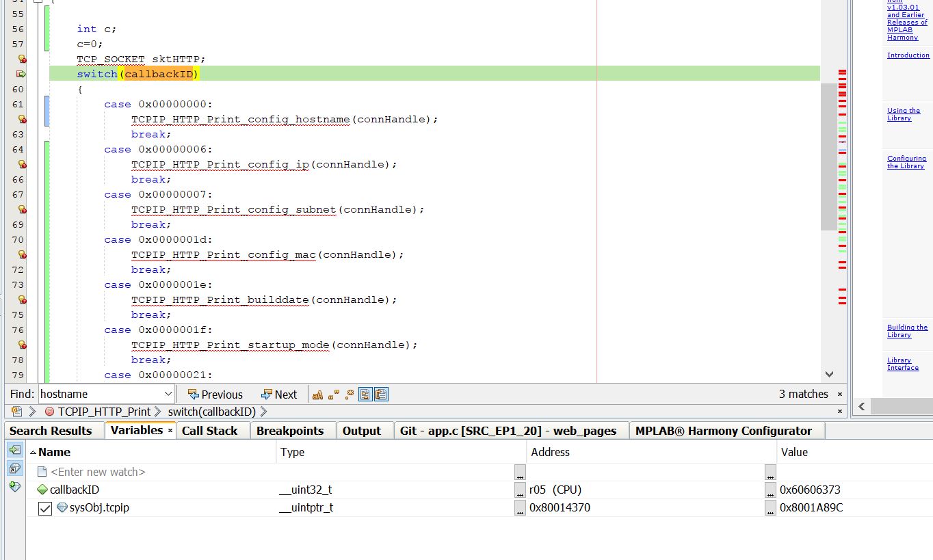
Task: Open the Library Interface help link
Action: point(903,364)
